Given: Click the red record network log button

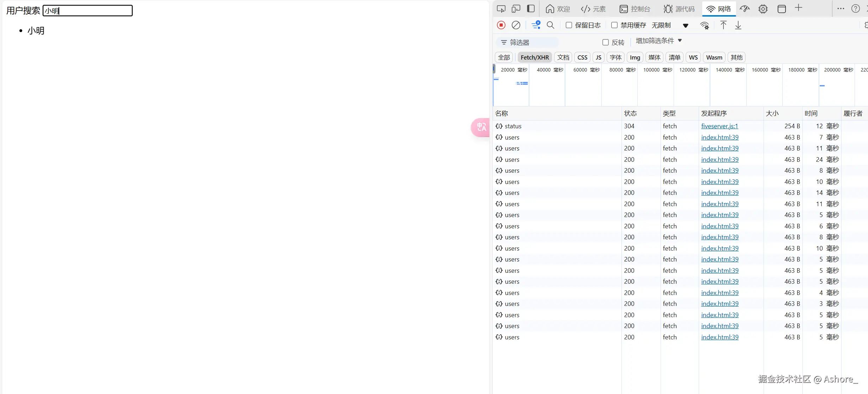Looking at the screenshot, I should (x=501, y=25).
